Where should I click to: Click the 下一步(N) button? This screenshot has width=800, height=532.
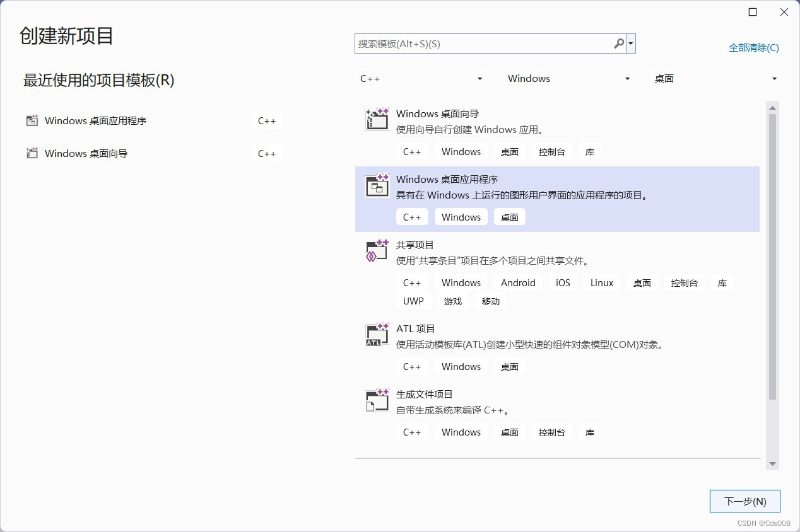745,501
